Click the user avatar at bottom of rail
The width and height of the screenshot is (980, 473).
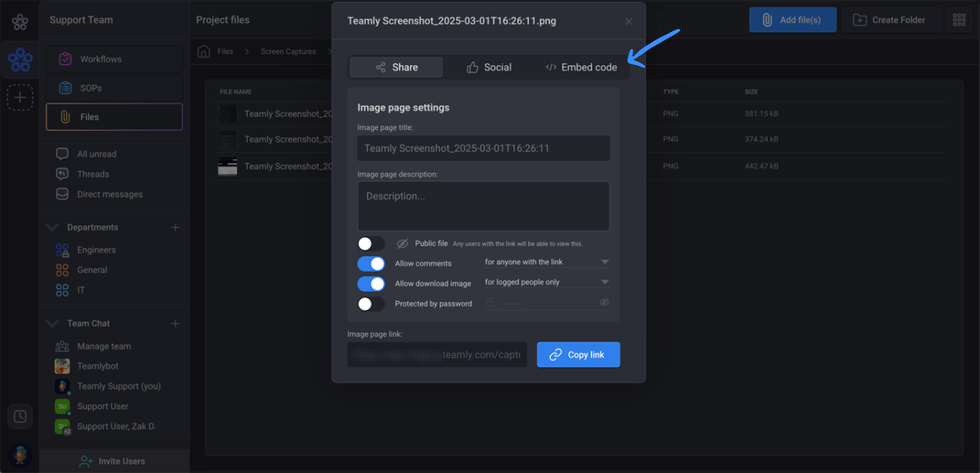tap(20, 454)
